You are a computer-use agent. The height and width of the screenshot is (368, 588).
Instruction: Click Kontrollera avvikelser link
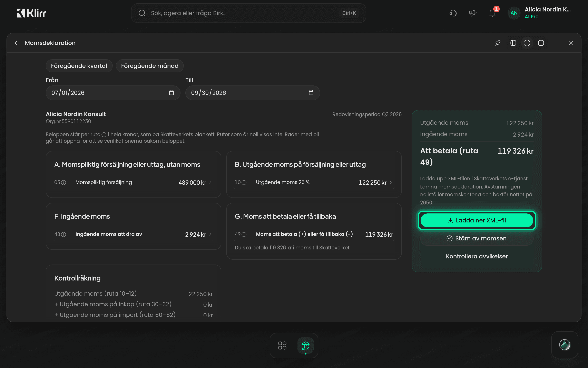point(477,256)
